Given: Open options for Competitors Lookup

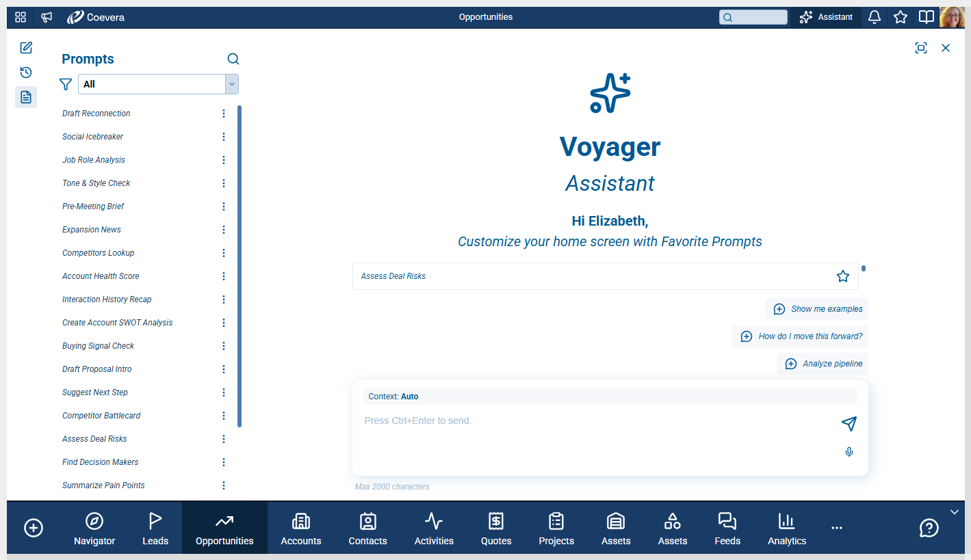Looking at the screenshot, I should [224, 253].
